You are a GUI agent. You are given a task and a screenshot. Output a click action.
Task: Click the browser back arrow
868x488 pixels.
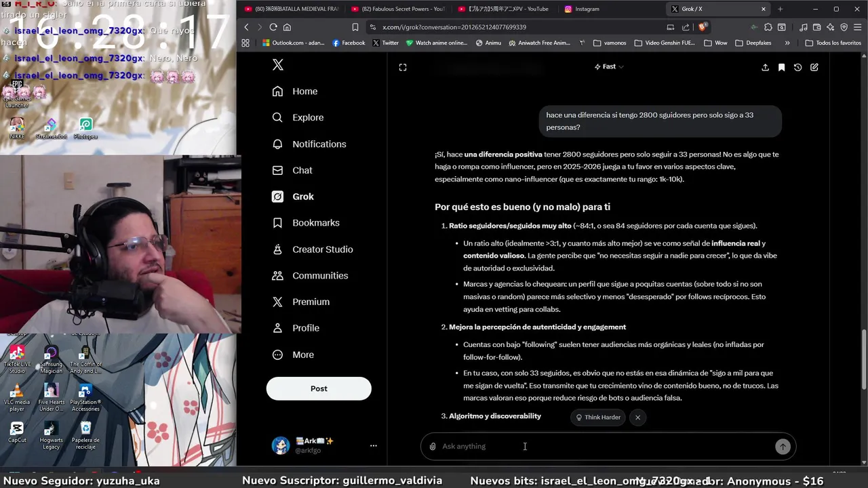246,27
